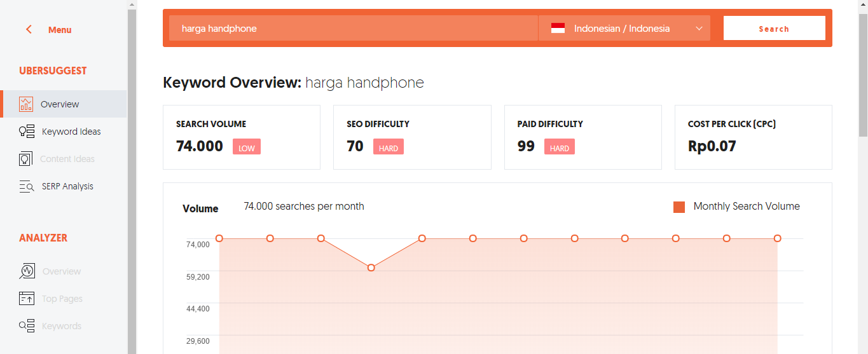Click the Keyword Overview heading
The height and width of the screenshot is (354, 868).
coord(293,83)
